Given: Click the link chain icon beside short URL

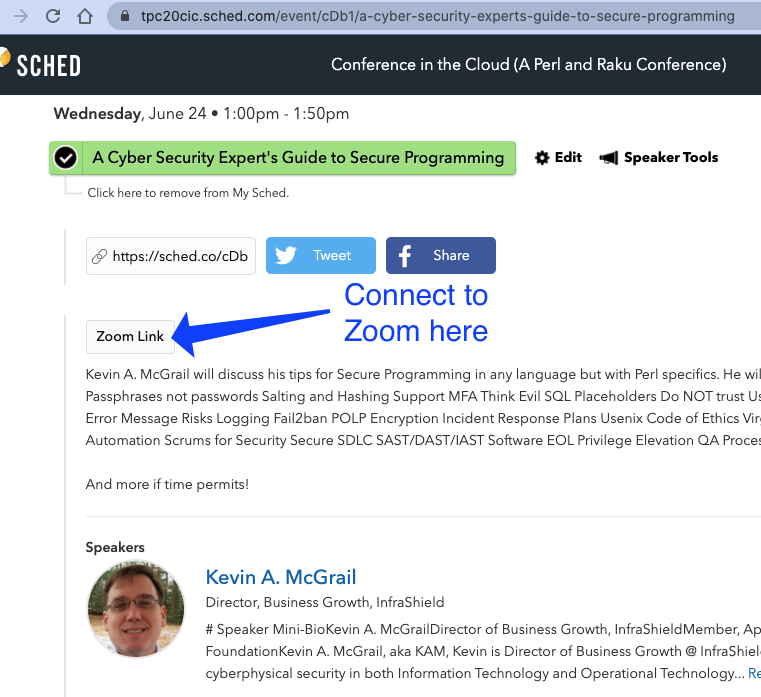Looking at the screenshot, I should pyautogui.click(x=99, y=256).
